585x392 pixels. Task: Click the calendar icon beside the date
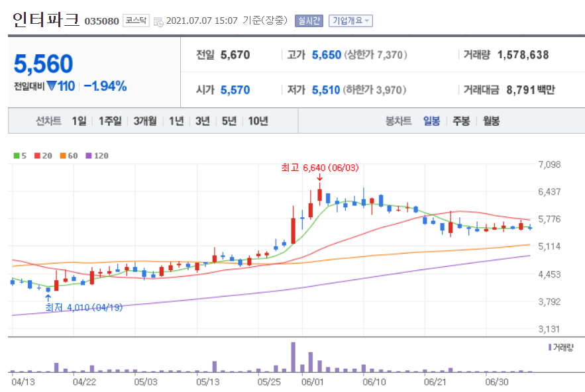[158, 22]
